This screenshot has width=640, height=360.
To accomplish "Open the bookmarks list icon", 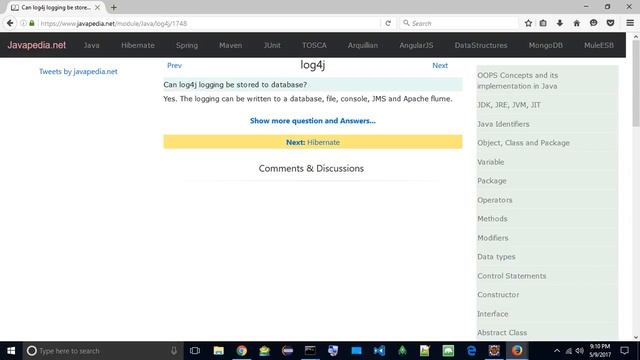I will (543, 23).
